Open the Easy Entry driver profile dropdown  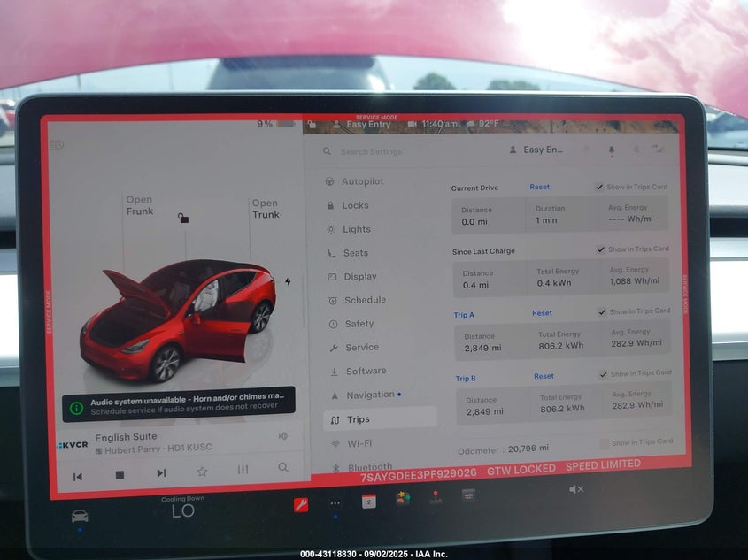pyautogui.click(x=536, y=150)
